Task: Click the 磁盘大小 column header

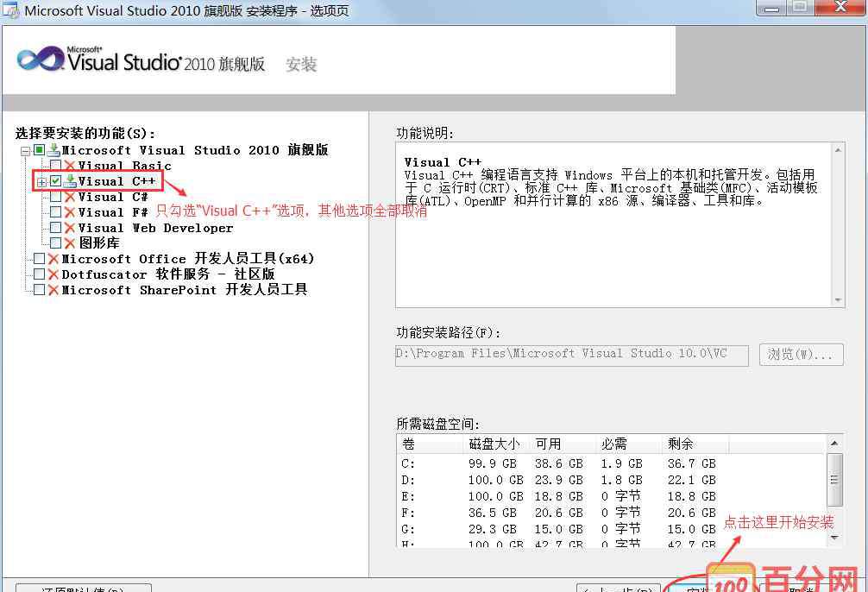Action: (x=495, y=444)
